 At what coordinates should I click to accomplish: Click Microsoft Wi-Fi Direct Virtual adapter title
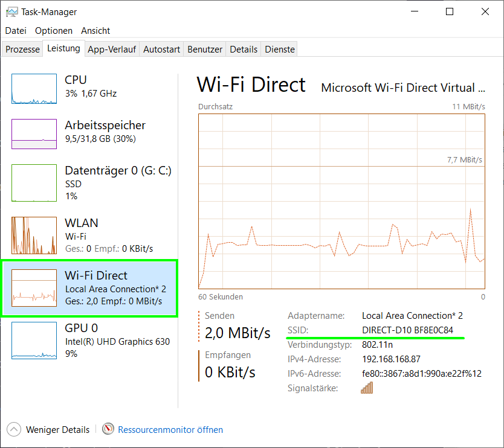tap(403, 88)
